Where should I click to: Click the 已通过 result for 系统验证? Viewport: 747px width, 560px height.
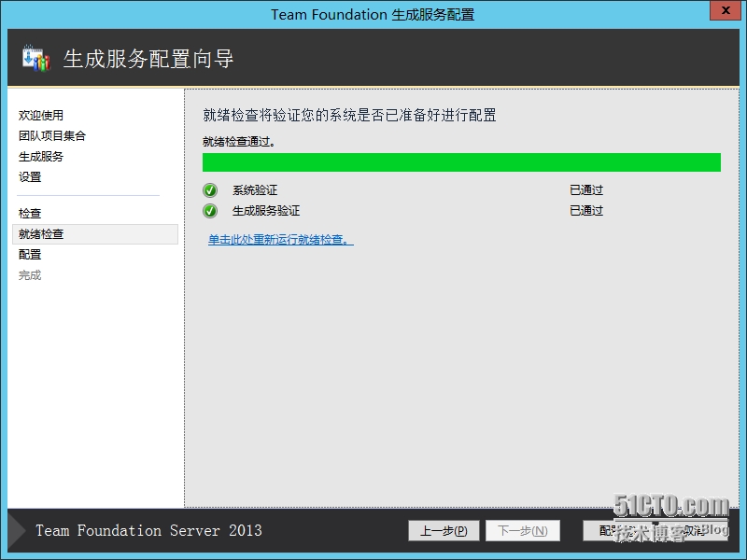click(x=586, y=190)
